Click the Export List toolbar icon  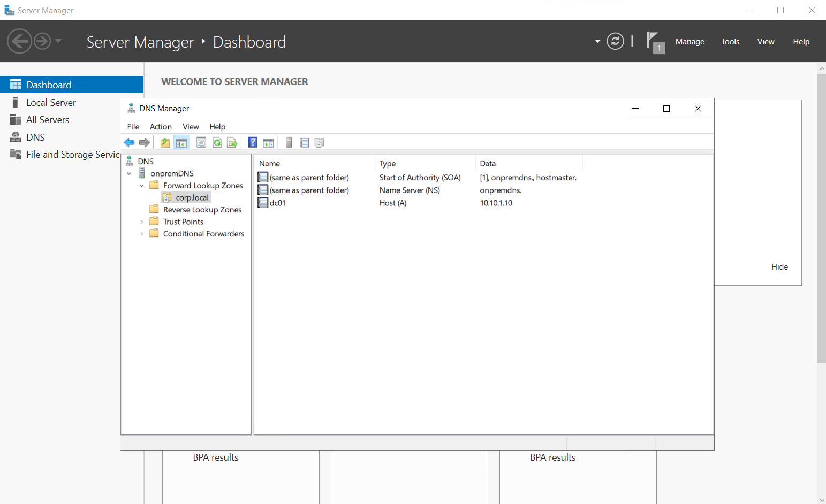232,142
